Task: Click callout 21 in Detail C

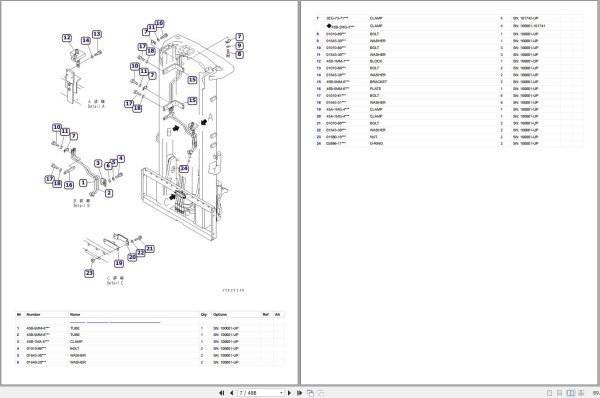Action: (x=150, y=249)
